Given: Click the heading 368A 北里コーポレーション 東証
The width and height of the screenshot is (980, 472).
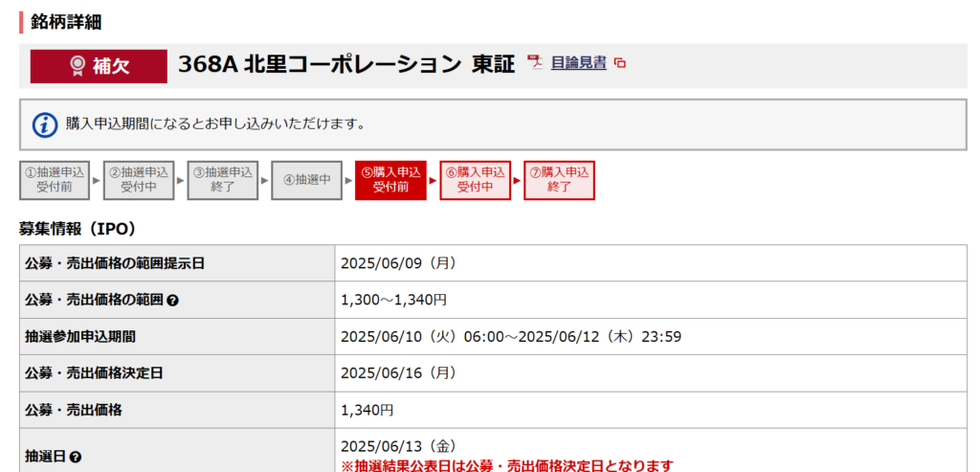Looking at the screenshot, I should pos(346,64).
